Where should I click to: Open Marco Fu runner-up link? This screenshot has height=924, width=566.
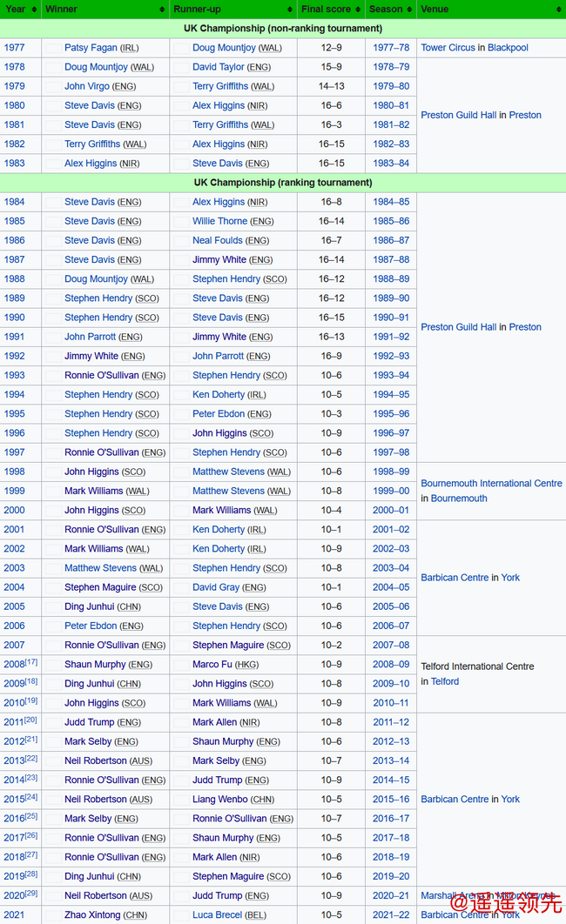tap(212, 665)
